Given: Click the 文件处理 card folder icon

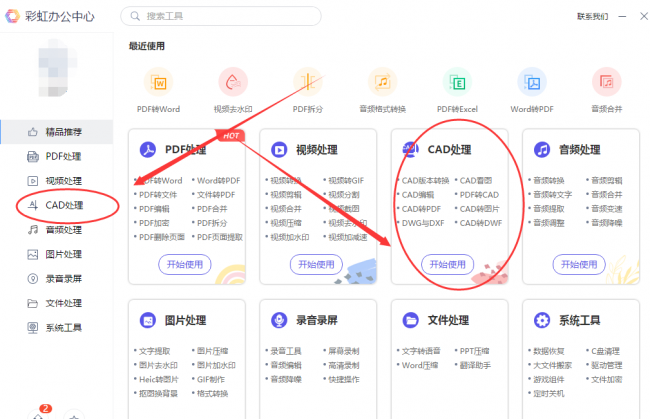Looking at the screenshot, I should 410,320.
